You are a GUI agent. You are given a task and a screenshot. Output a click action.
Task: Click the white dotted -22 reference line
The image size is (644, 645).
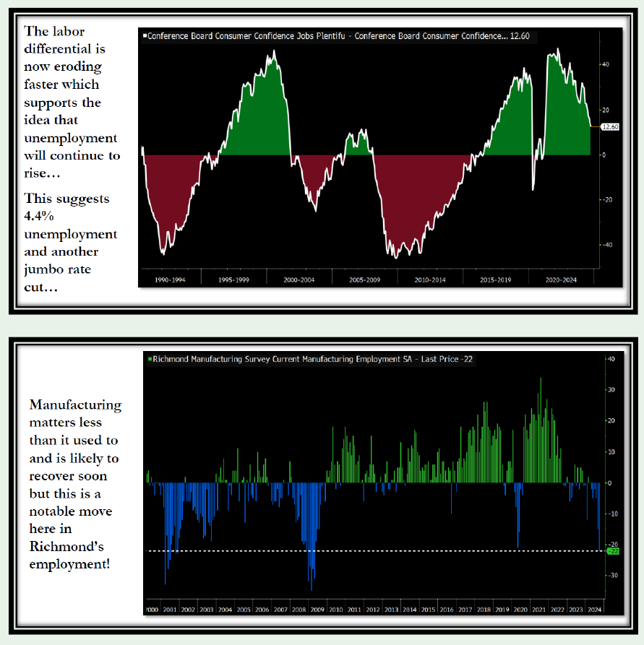(374, 551)
